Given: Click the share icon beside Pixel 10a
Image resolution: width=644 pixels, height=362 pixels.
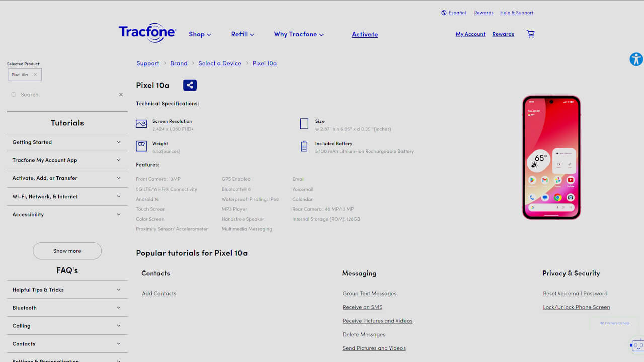Looking at the screenshot, I should tap(190, 85).
